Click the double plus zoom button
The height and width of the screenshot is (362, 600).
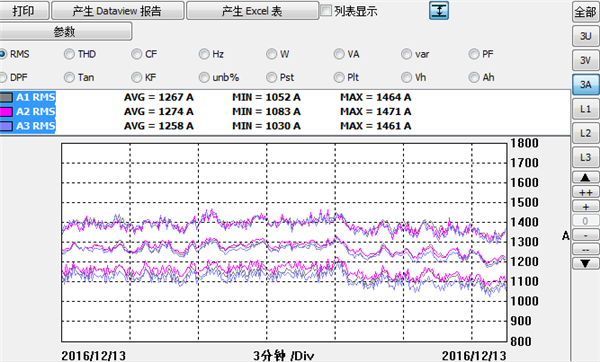click(585, 192)
